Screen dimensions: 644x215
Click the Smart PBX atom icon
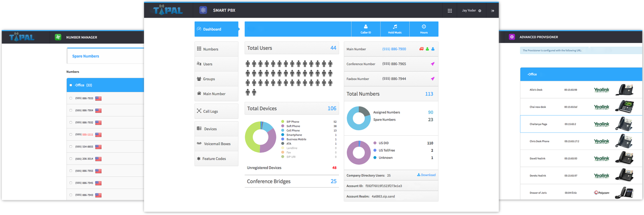pyautogui.click(x=203, y=10)
